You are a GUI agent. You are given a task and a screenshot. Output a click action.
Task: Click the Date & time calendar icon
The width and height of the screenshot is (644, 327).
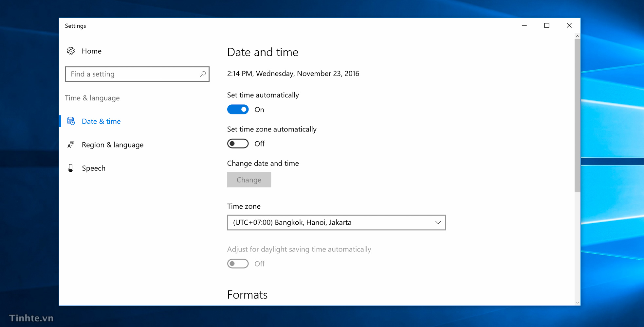coord(71,121)
